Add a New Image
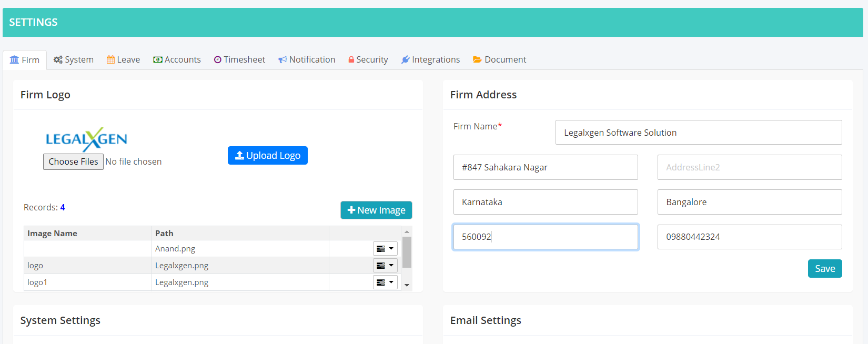The image size is (868, 344). pos(376,210)
